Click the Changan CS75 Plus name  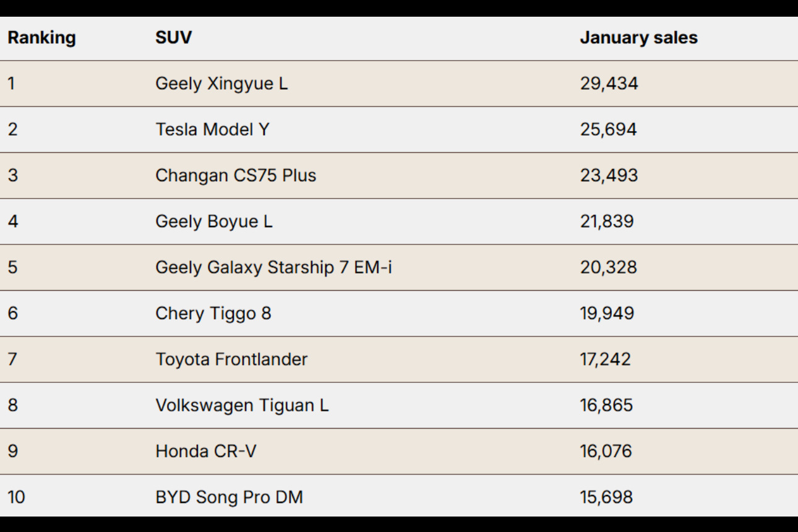236,176
